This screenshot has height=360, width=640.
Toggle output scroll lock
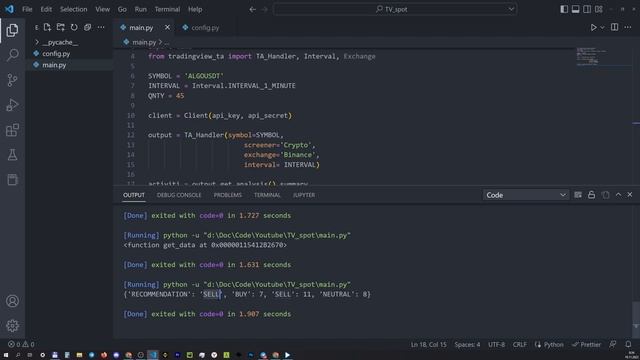point(591,195)
